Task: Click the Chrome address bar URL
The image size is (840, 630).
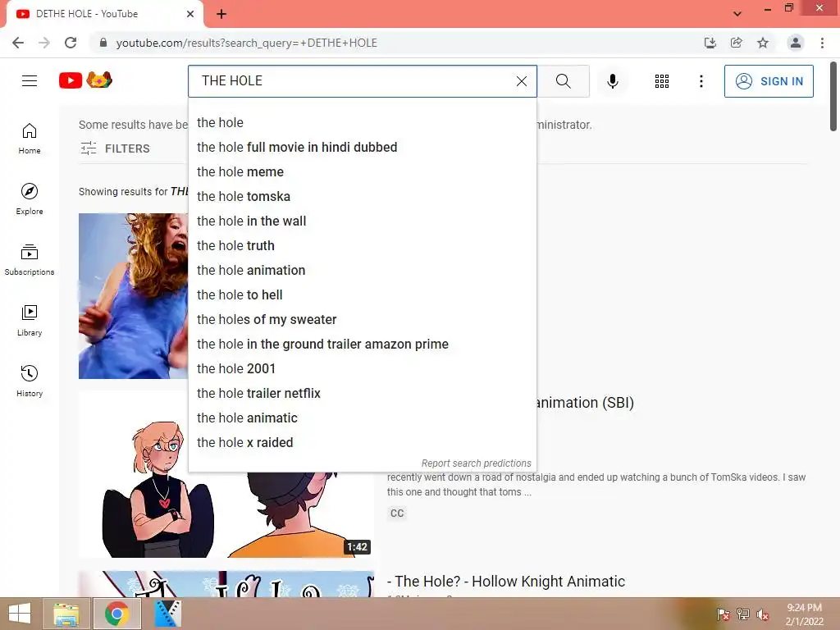Action: (246, 43)
